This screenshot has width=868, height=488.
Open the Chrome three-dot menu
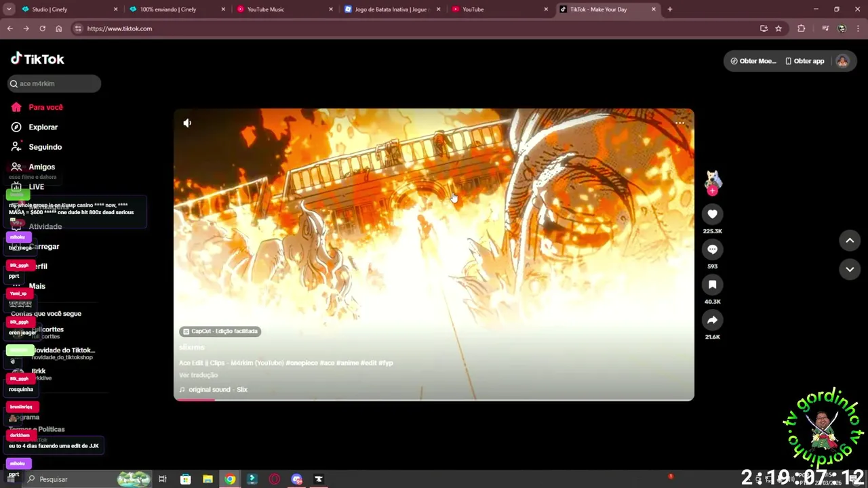click(x=858, y=28)
